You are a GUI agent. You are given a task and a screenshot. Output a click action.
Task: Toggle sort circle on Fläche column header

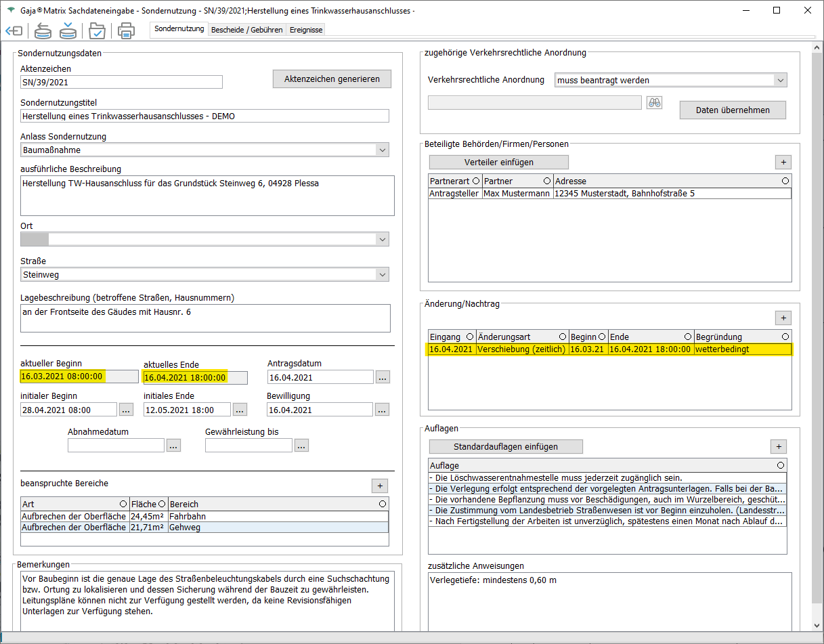pos(162,505)
